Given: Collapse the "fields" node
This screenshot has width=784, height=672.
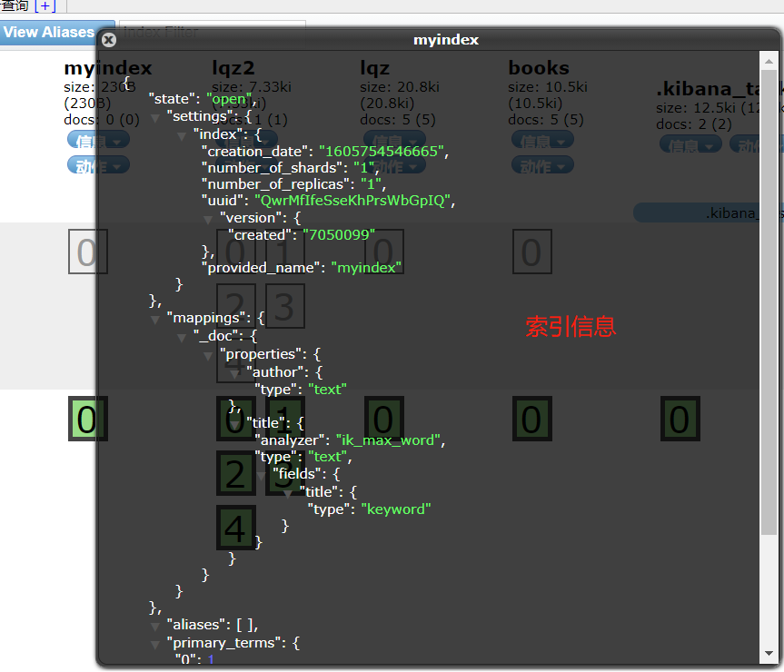Looking at the screenshot, I should 262,476.
